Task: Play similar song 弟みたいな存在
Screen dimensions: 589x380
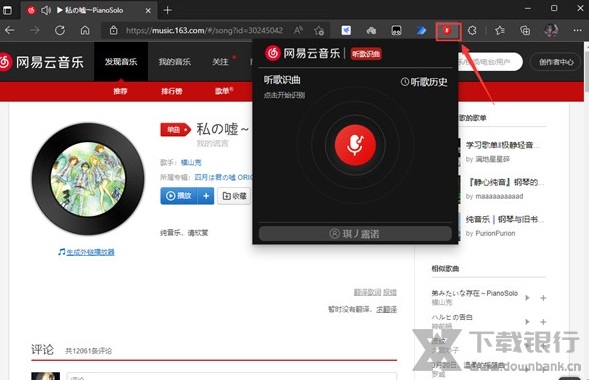Action: pyautogui.click(x=527, y=298)
